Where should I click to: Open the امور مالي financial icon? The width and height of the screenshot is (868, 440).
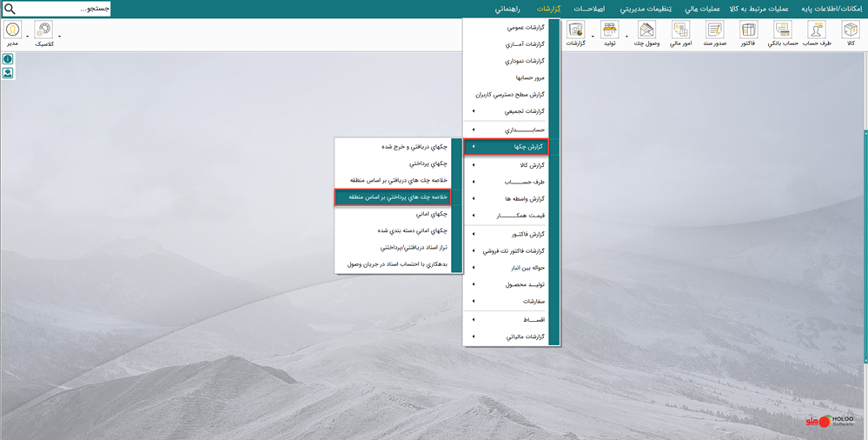click(x=681, y=30)
